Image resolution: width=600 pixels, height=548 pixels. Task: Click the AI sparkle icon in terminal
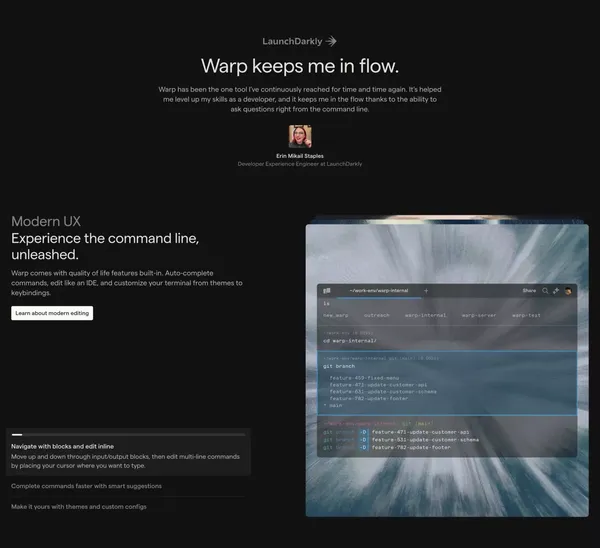point(556,291)
